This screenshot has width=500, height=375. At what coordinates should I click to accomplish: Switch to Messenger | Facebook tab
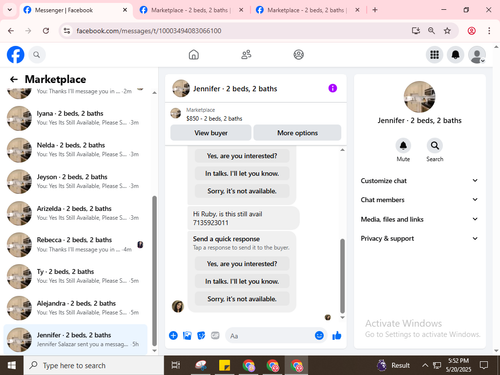pyautogui.click(x=76, y=10)
